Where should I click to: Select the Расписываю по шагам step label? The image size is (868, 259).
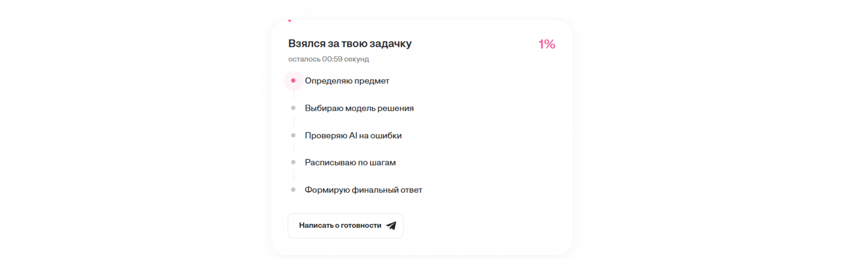pyautogui.click(x=350, y=162)
